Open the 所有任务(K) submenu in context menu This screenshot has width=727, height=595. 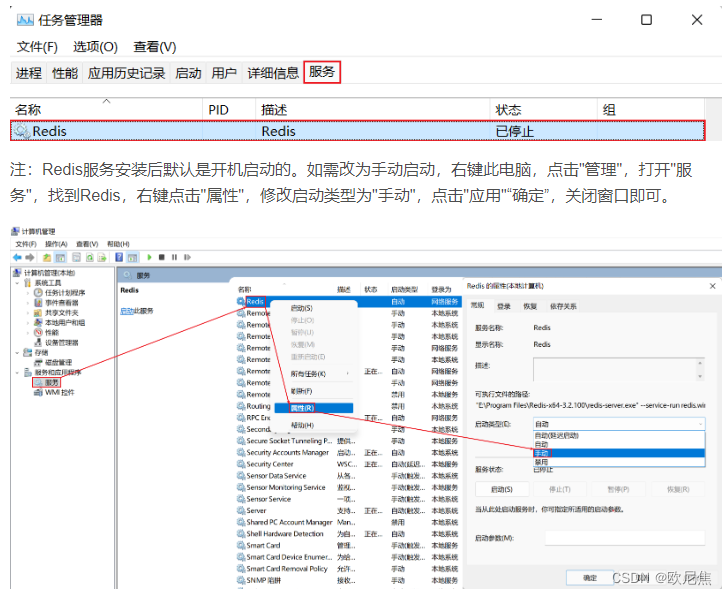click(x=313, y=374)
